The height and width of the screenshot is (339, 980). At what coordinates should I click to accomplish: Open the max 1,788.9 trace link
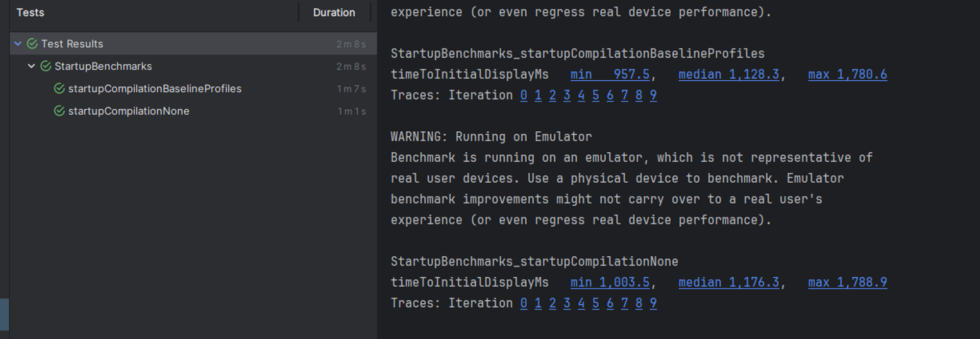847,283
